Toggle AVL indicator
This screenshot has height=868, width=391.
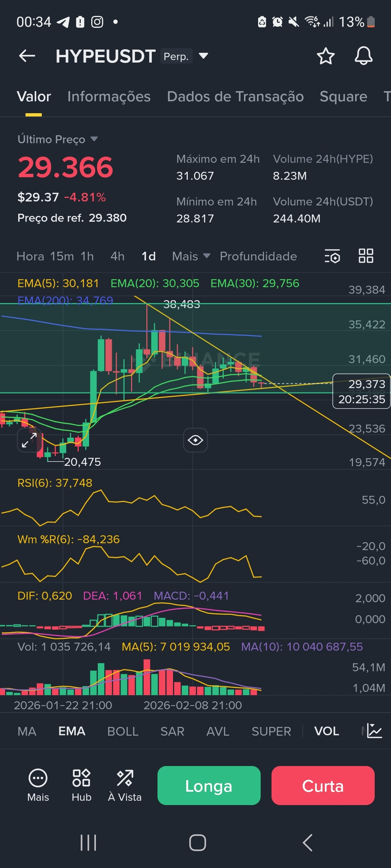(218, 731)
